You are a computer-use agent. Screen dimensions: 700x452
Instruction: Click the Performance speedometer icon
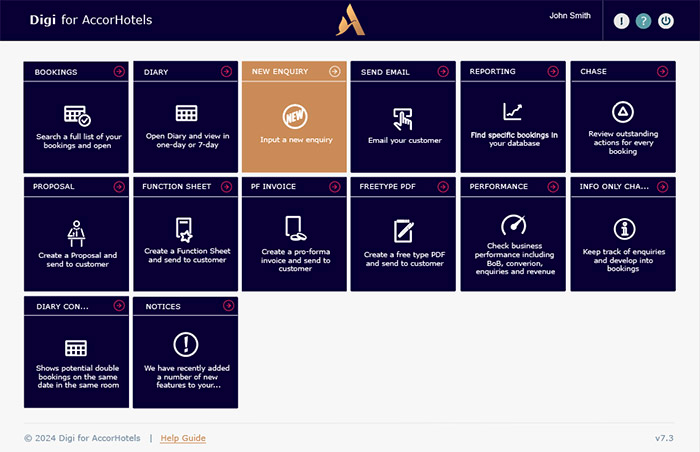[x=513, y=225]
